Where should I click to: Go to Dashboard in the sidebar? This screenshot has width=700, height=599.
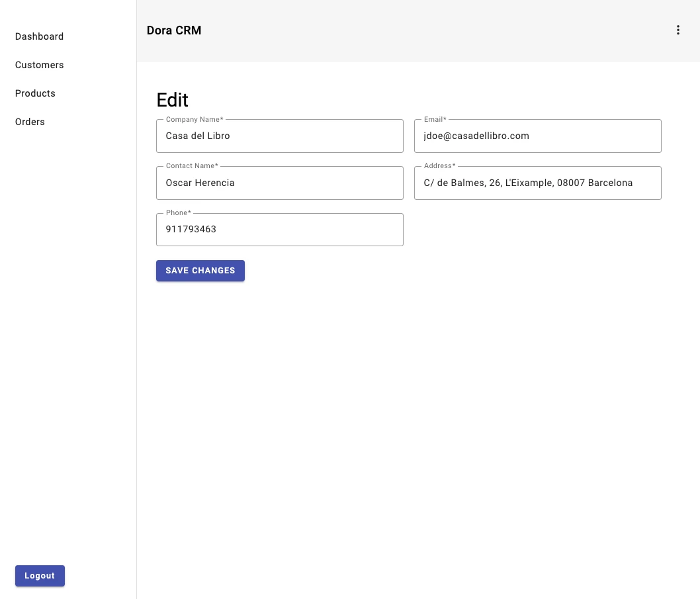[39, 36]
